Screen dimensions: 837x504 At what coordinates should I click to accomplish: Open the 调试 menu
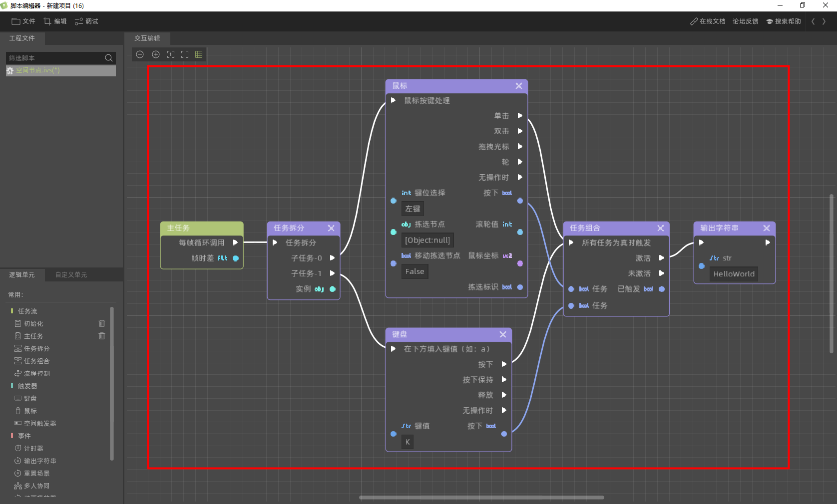point(86,21)
